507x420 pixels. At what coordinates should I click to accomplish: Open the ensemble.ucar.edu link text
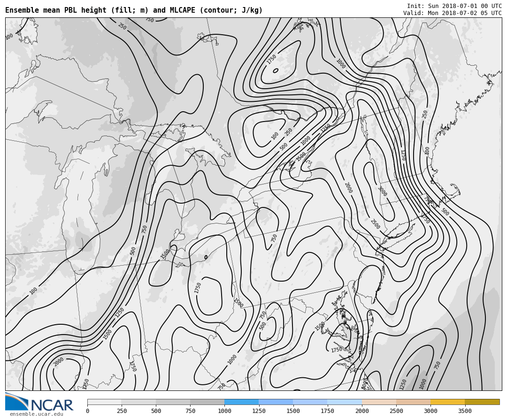click(x=37, y=414)
